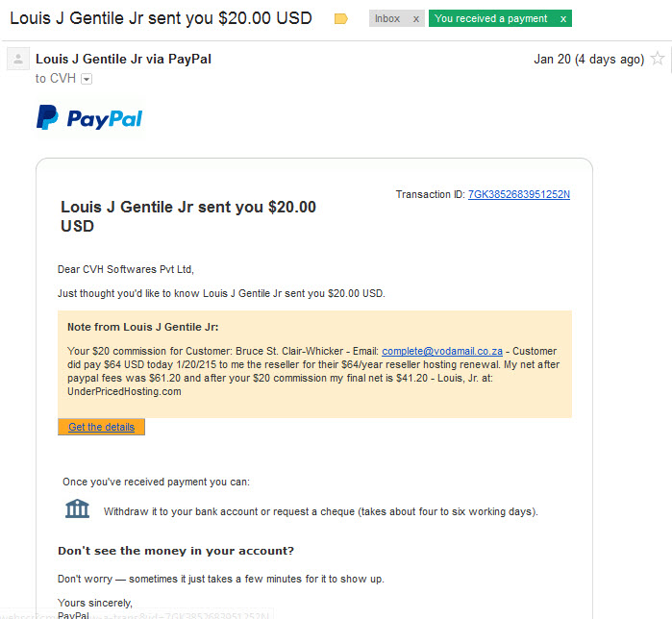This screenshot has height=619, width=672.
Task: Expand recipient details dropdown next to CVH
Action: [87, 79]
